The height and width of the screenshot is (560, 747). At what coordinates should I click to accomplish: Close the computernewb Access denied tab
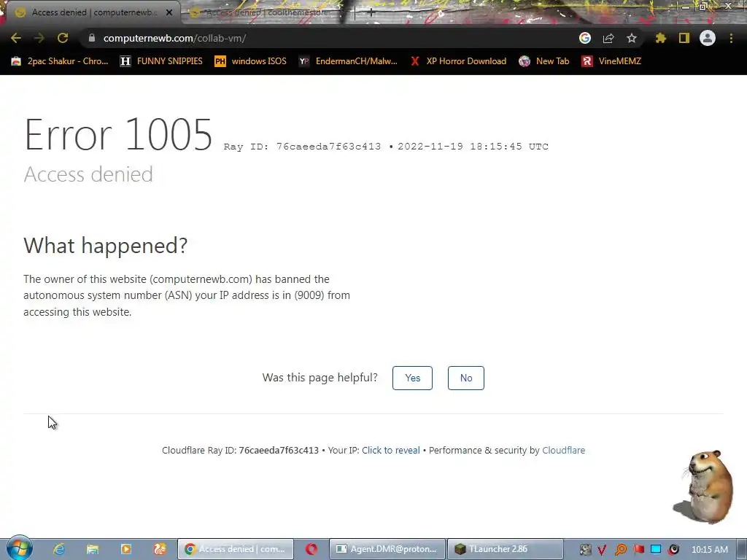click(x=169, y=12)
